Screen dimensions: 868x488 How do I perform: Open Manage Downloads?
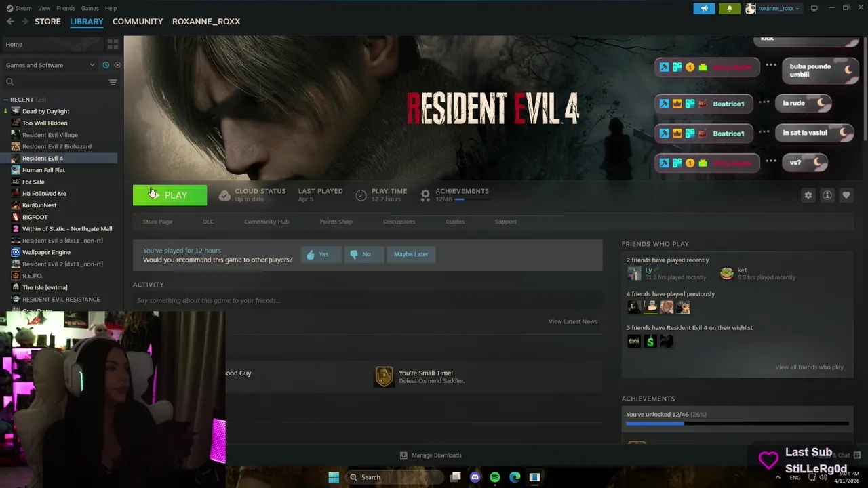tap(431, 455)
